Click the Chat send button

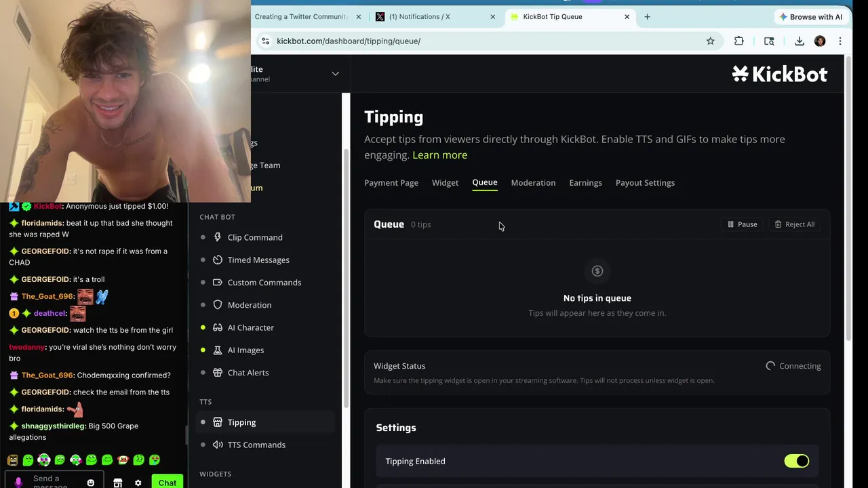[x=167, y=483]
